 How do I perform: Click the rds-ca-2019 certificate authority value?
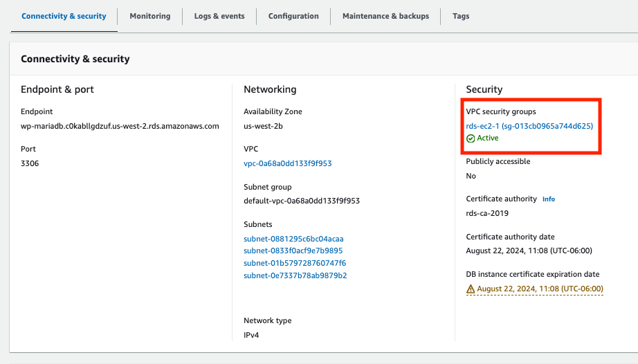(487, 214)
